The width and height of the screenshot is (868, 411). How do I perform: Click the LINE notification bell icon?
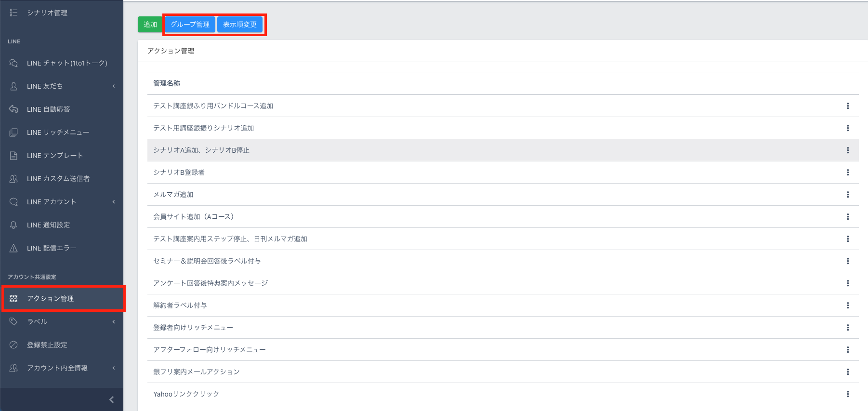[13, 225]
